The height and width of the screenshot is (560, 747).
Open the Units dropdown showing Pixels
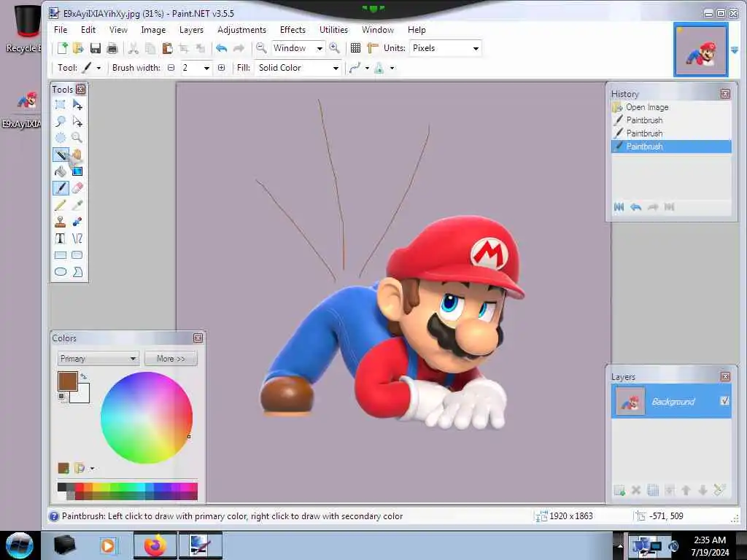(x=445, y=48)
